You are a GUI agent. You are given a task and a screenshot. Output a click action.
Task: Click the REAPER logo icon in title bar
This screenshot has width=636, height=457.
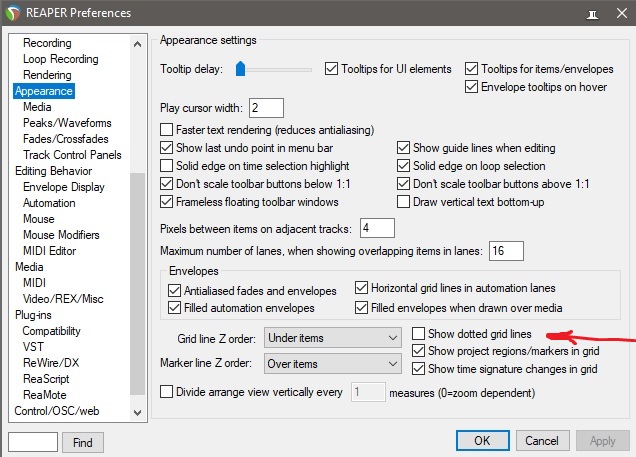tap(13, 13)
